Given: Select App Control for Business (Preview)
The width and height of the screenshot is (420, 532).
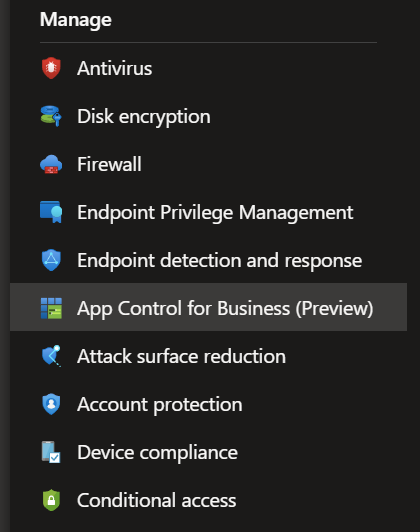Looking at the screenshot, I should click(209, 307).
